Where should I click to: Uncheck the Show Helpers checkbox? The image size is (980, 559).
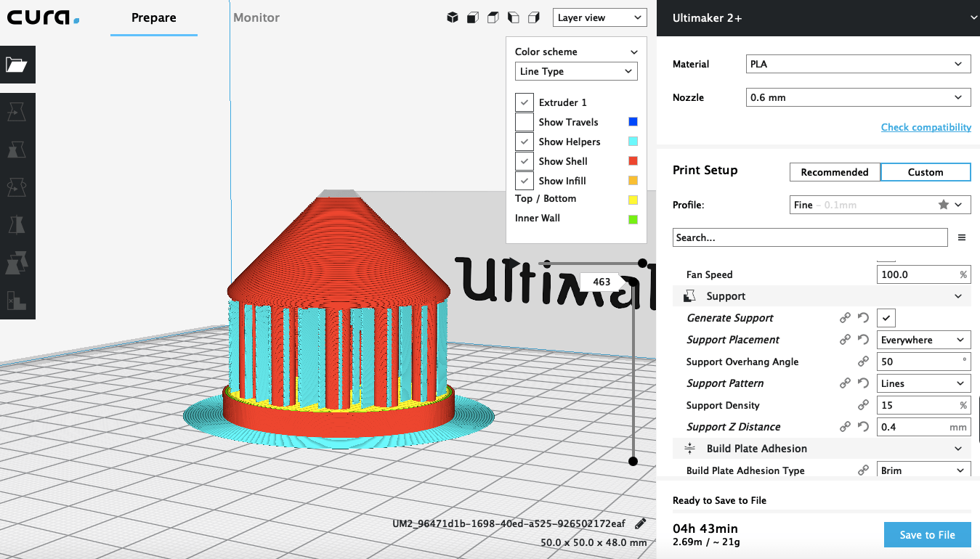pos(525,142)
